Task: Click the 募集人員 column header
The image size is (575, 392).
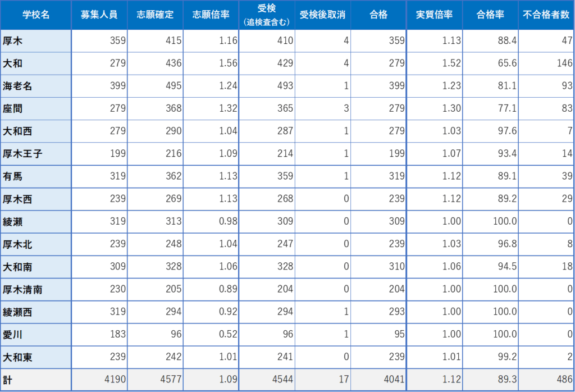Action: 99,15
